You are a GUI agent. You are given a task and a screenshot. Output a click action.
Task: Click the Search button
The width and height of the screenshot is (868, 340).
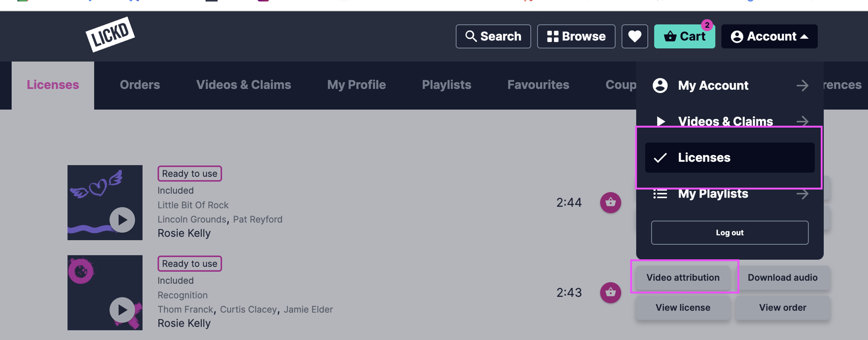point(493,37)
